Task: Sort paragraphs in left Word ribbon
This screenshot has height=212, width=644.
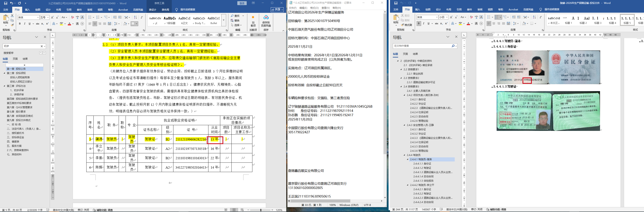Action: tap(135, 17)
